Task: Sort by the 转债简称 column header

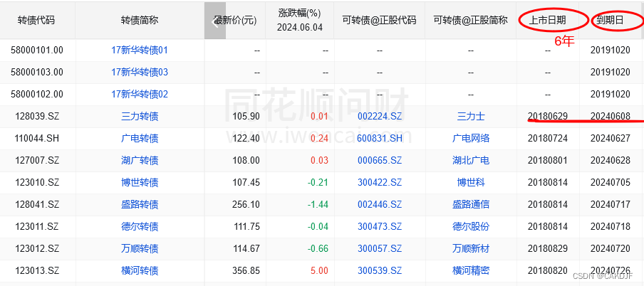Action: pyautogui.click(x=140, y=21)
